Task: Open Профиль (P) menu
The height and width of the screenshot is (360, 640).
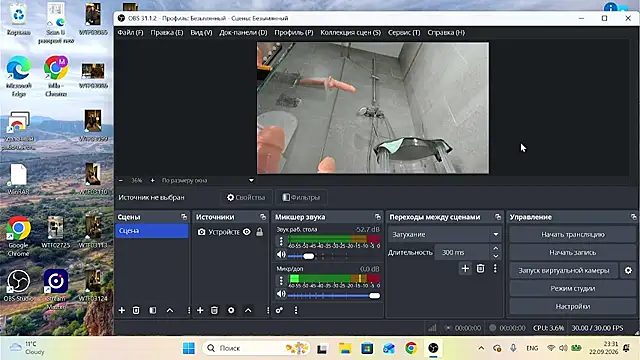Action: [x=294, y=32]
